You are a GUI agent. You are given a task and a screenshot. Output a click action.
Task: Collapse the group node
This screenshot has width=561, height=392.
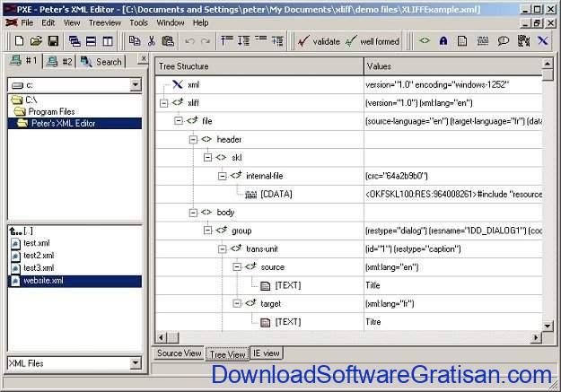(207, 231)
